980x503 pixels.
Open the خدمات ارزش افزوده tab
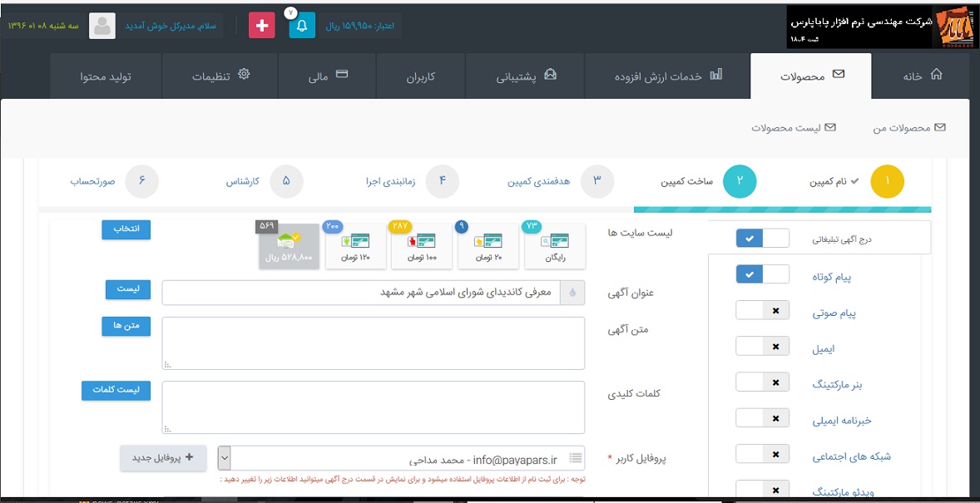click(667, 76)
